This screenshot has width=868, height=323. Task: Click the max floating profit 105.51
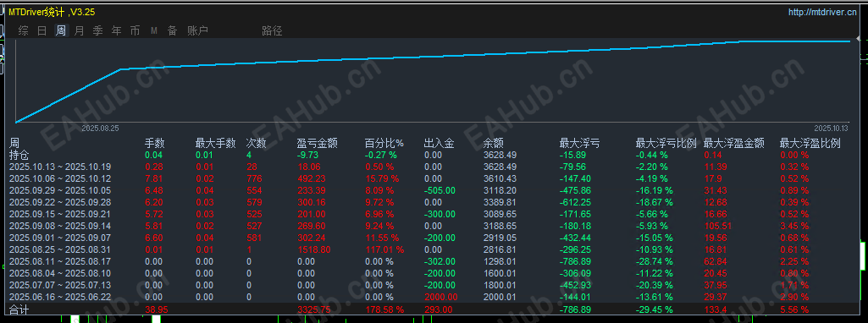pos(718,226)
